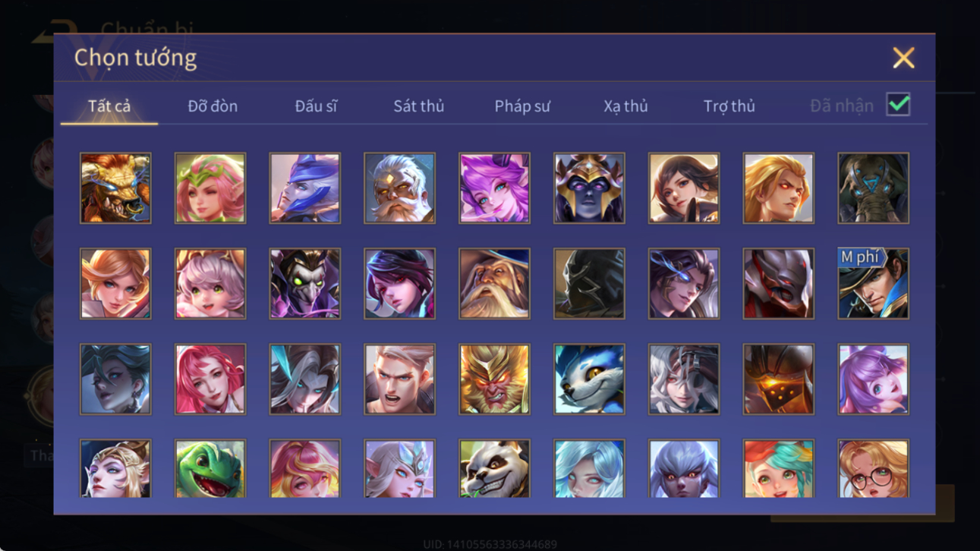
Task: Pick the orange lion beast hero
Action: (115, 188)
